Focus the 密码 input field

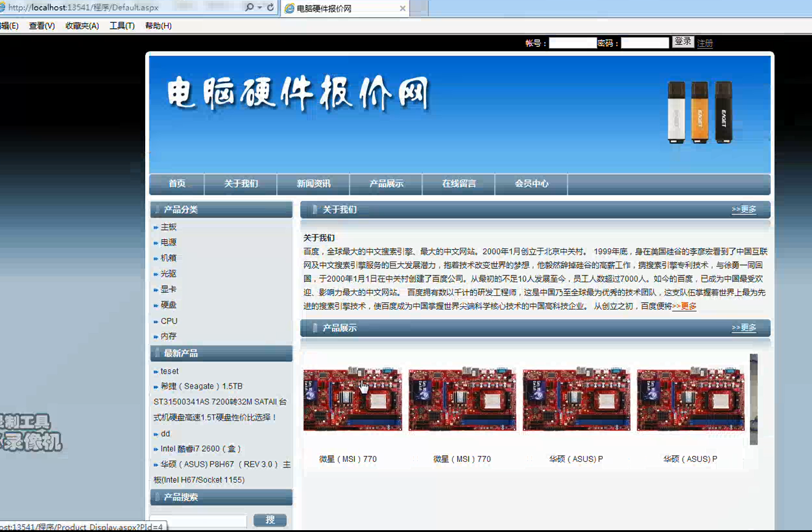click(x=645, y=43)
